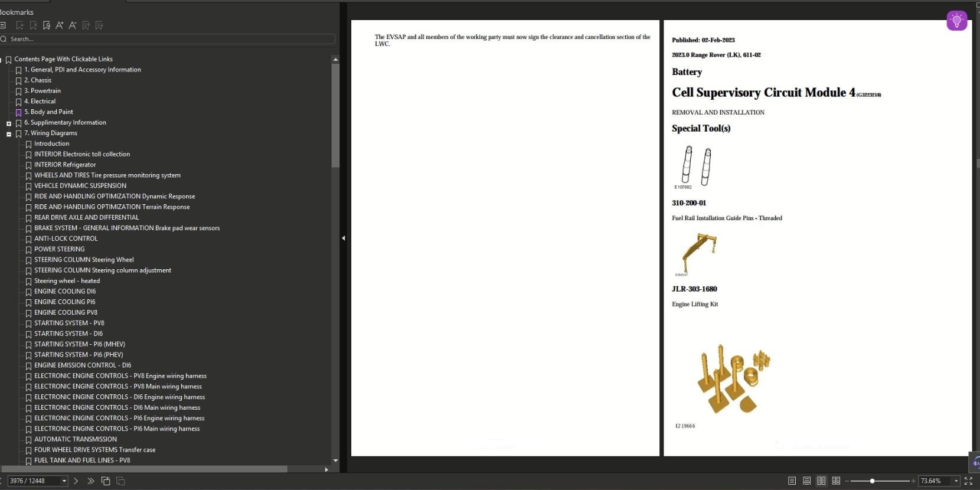Open the bookmarks panel options menu icon

(3, 25)
